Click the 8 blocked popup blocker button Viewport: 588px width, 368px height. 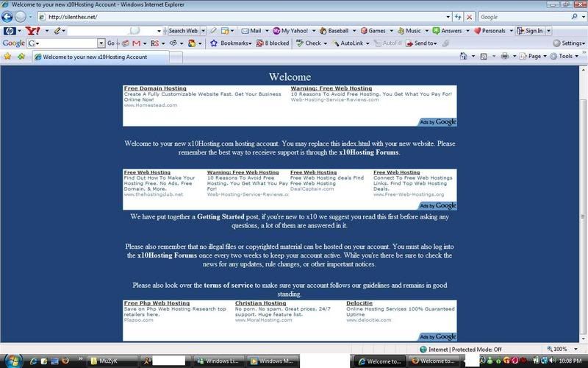coord(273,43)
